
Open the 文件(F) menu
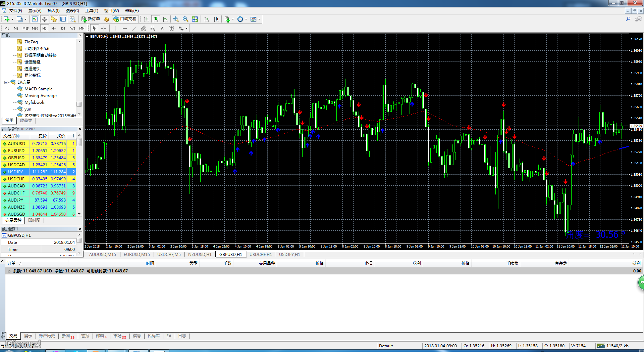click(x=15, y=11)
